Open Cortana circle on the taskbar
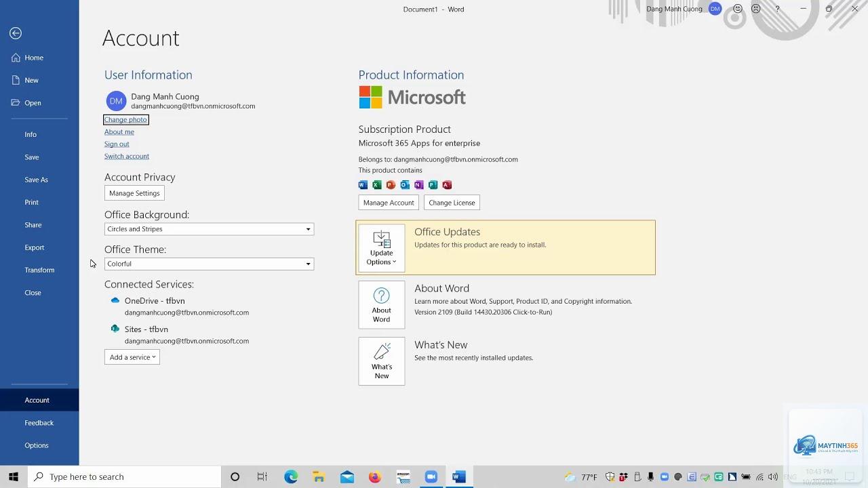This screenshot has width=868, height=488. coord(235,477)
